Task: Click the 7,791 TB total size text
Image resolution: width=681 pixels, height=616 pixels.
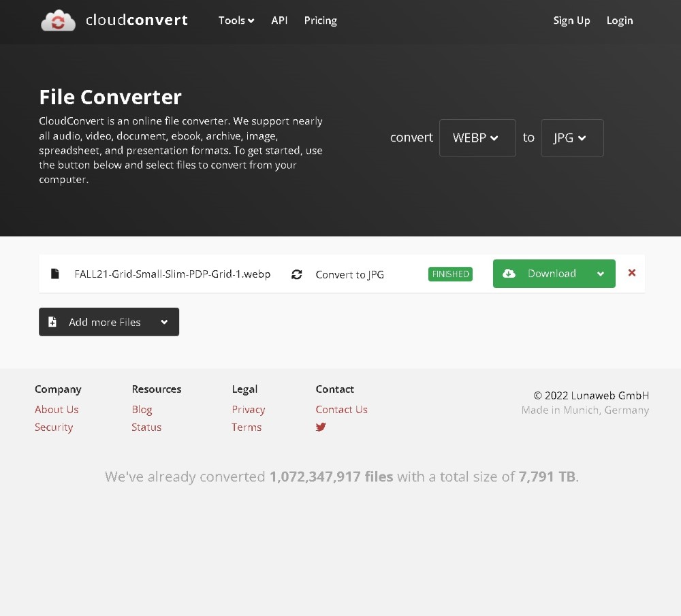Action: coord(547,476)
